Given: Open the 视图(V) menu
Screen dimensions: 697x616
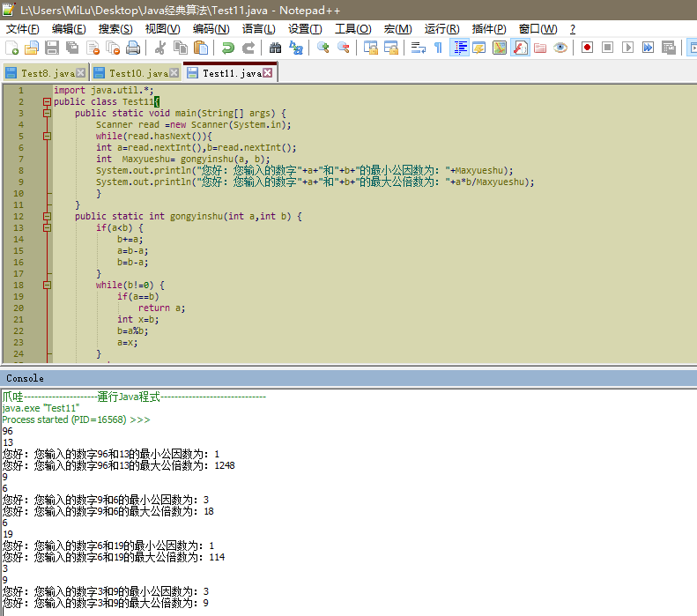Looking at the screenshot, I should [163, 29].
